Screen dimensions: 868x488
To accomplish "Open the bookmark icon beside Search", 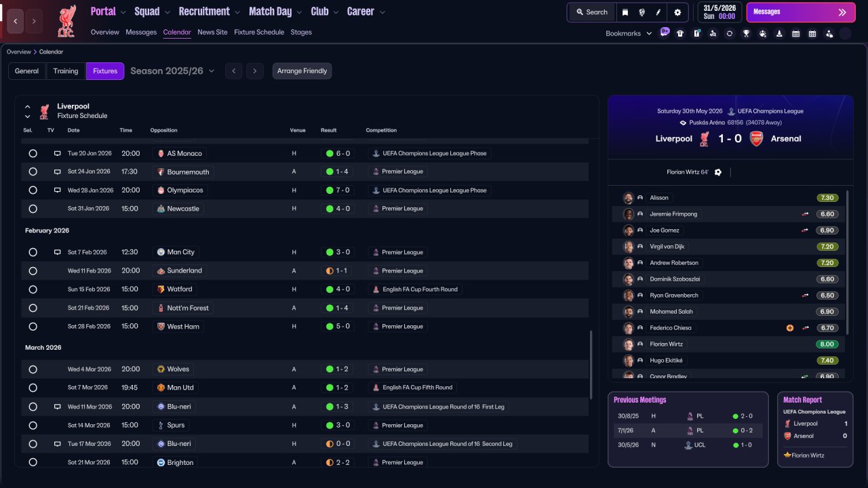I will tap(625, 12).
